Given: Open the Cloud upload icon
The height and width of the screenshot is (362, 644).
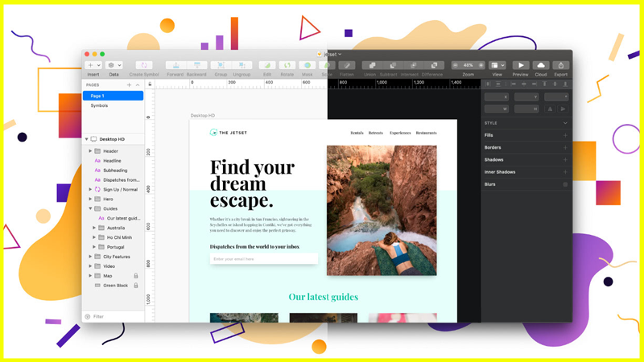Looking at the screenshot, I should coord(541,65).
